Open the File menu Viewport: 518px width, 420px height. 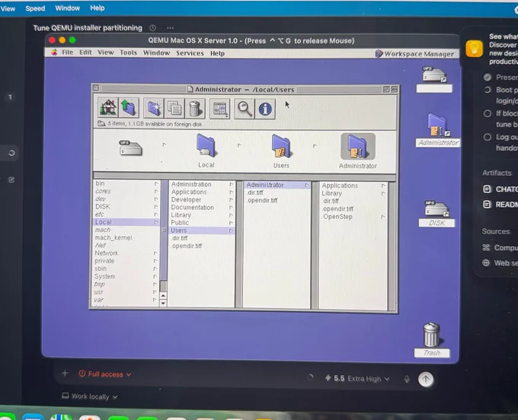click(67, 52)
